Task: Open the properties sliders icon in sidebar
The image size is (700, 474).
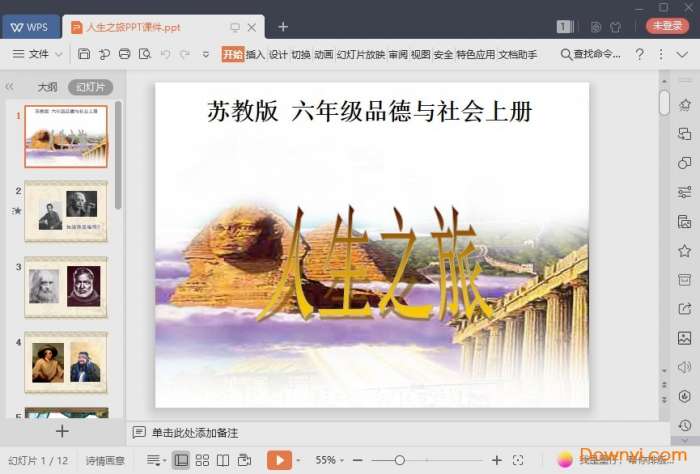Action: (x=684, y=192)
